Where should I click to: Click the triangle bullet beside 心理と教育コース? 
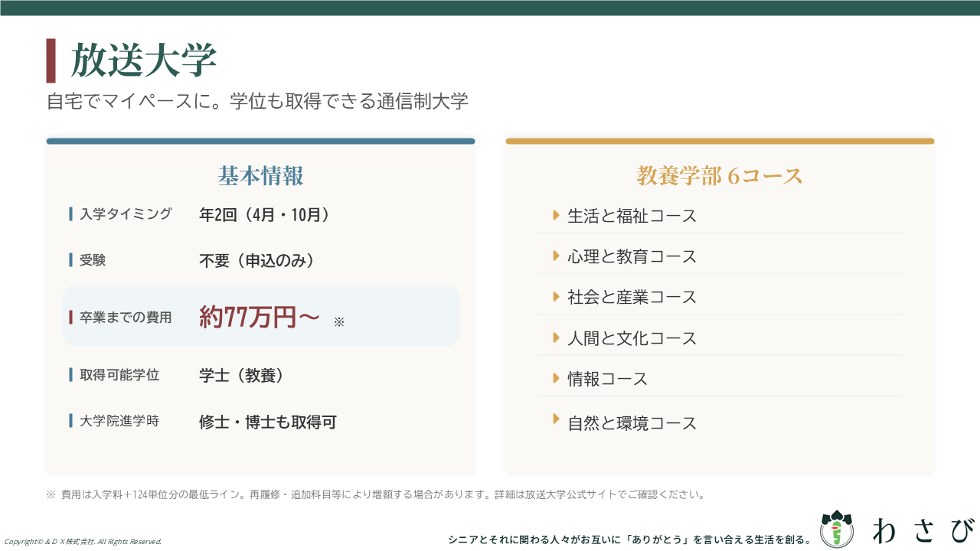pyautogui.click(x=557, y=256)
